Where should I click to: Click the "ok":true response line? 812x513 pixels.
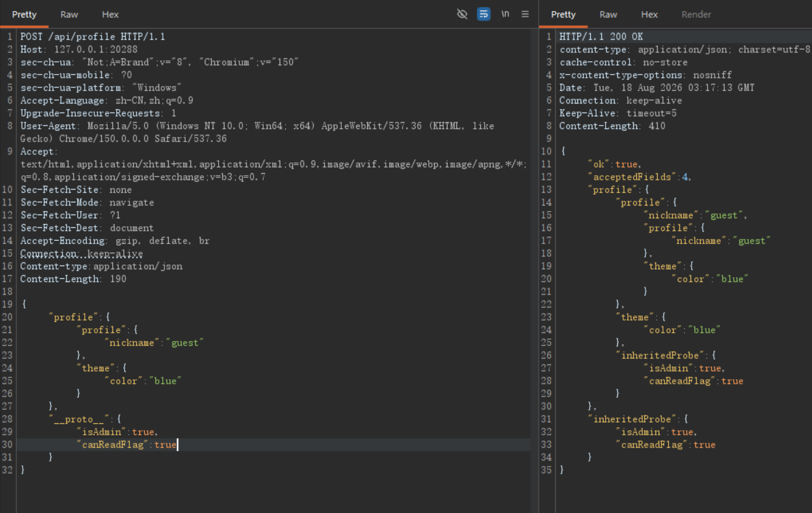click(x=615, y=164)
